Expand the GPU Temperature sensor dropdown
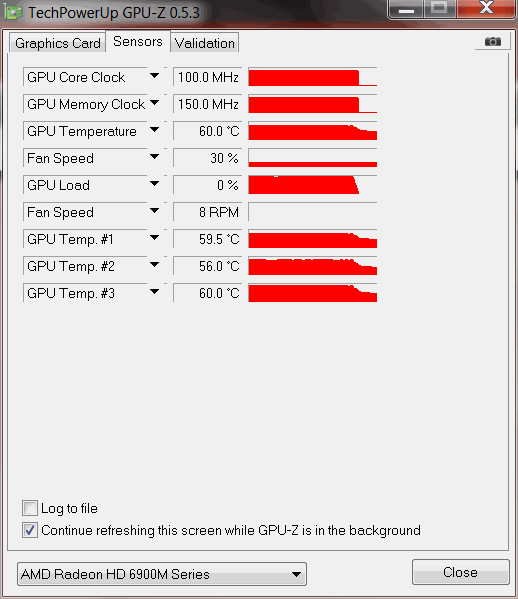The height and width of the screenshot is (599, 518). click(x=154, y=130)
